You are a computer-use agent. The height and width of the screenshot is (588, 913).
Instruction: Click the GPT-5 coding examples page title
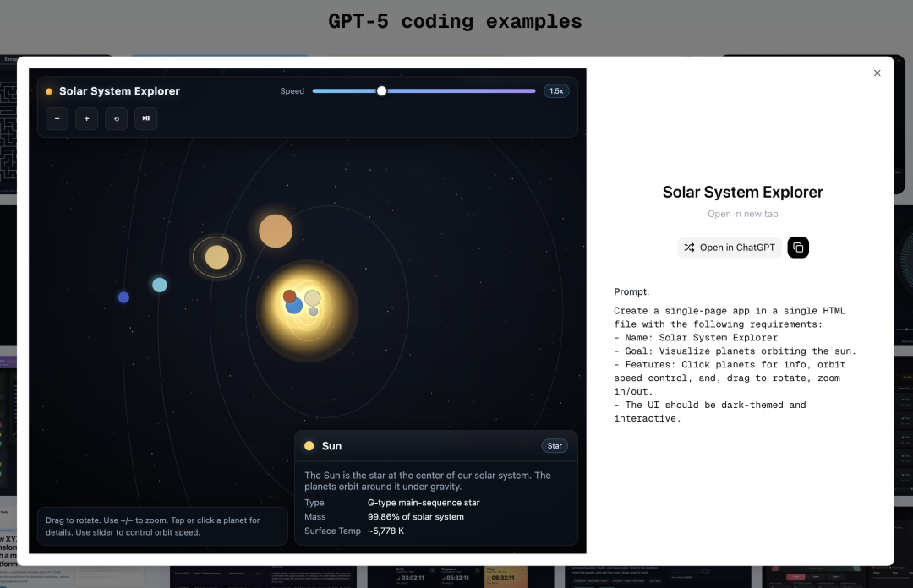click(x=455, y=21)
